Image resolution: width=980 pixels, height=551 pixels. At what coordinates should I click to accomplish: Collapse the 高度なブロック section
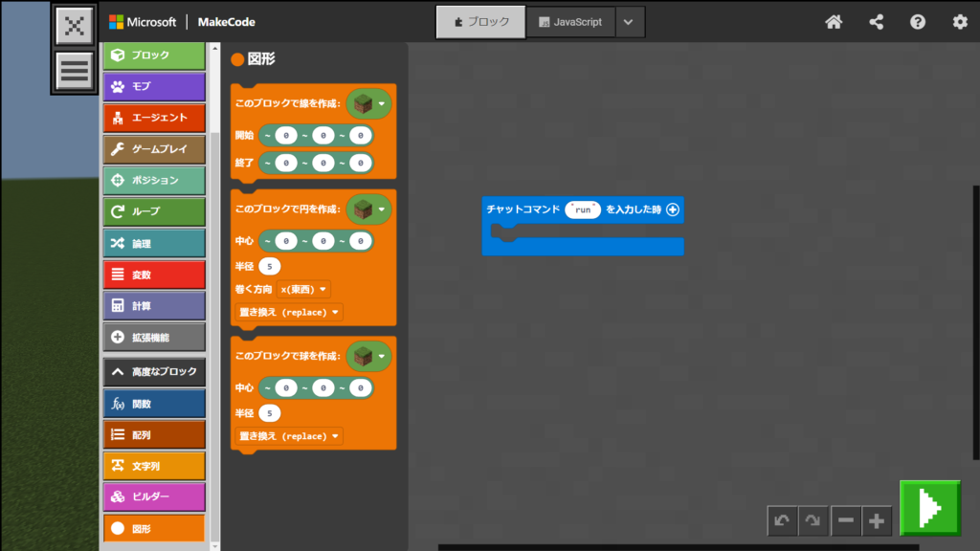click(x=154, y=371)
